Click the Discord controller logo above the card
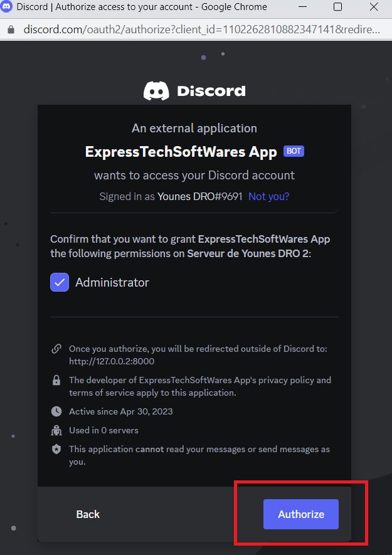The height and width of the screenshot is (555, 392). click(156, 90)
